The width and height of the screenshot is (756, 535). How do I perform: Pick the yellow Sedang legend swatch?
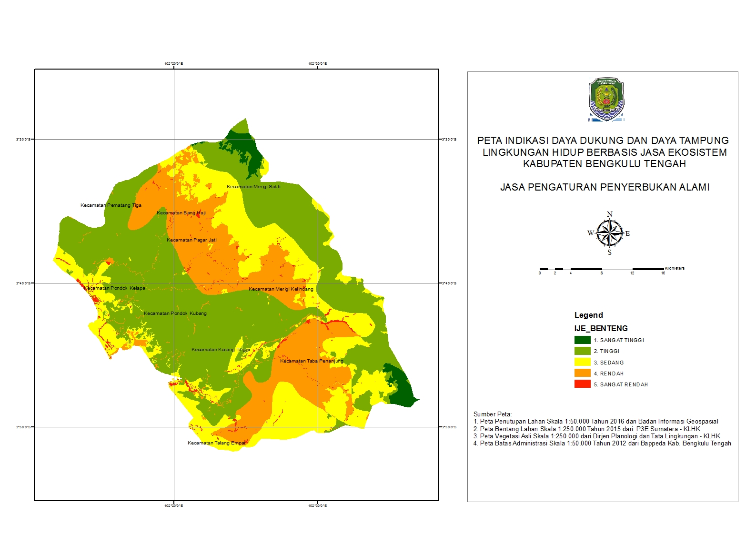[582, 362]
